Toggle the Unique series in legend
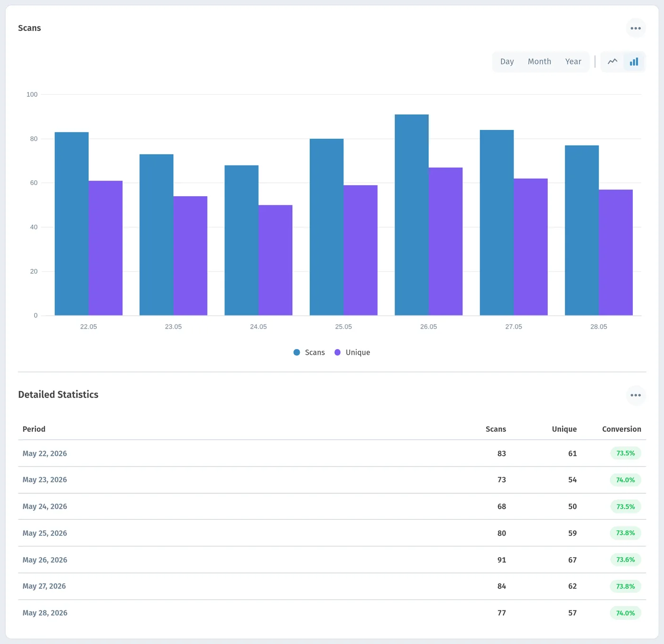This screenshot has height=644, width=664. pyautogui.click(x=352, y=352)
